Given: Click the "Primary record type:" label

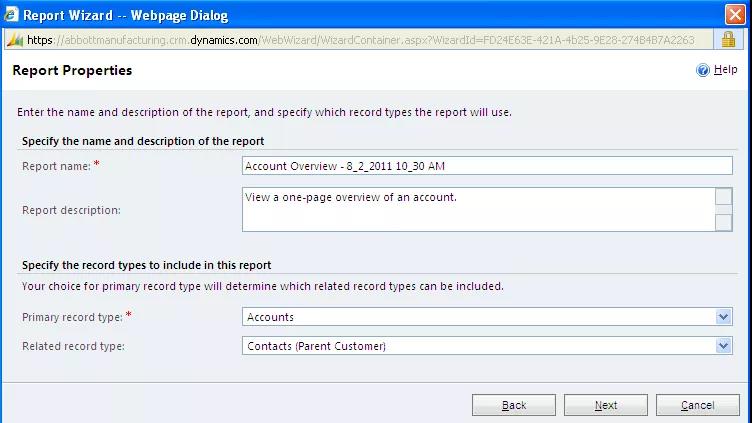Looking at the screenshot, I should point(72,317).
